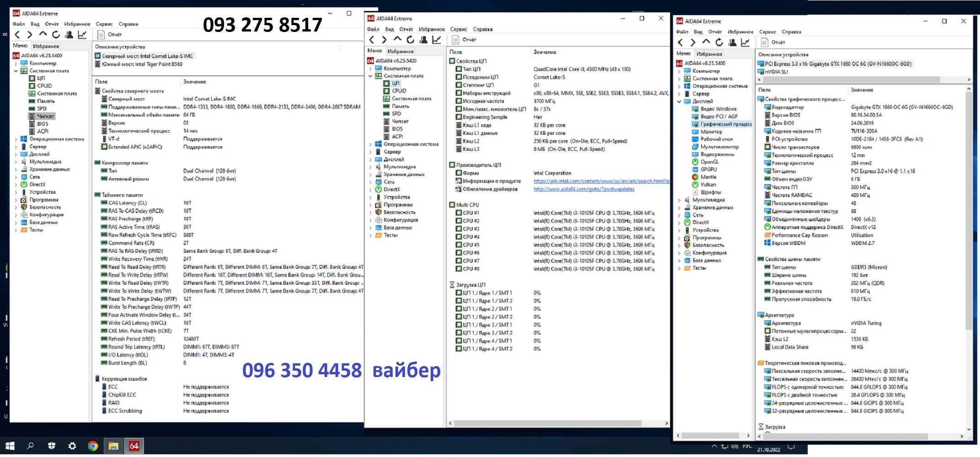Expand Сеть node in middle window tree

click(370, 182)
